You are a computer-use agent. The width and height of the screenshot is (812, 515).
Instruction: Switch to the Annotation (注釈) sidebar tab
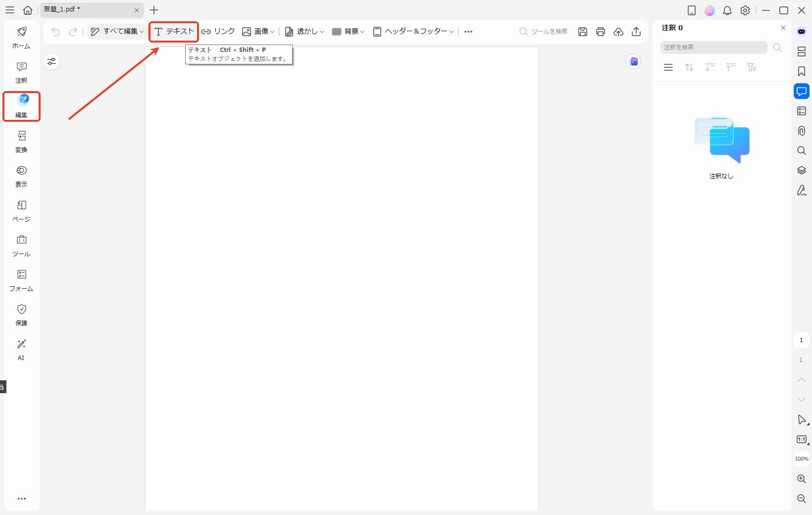[21, 72]
